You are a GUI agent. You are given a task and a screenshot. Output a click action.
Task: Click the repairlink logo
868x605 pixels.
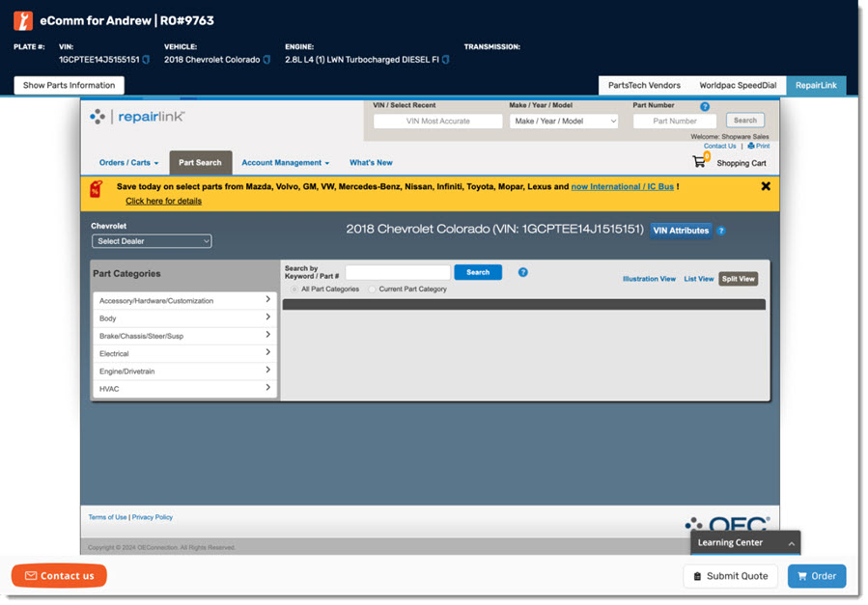point(136,116)
